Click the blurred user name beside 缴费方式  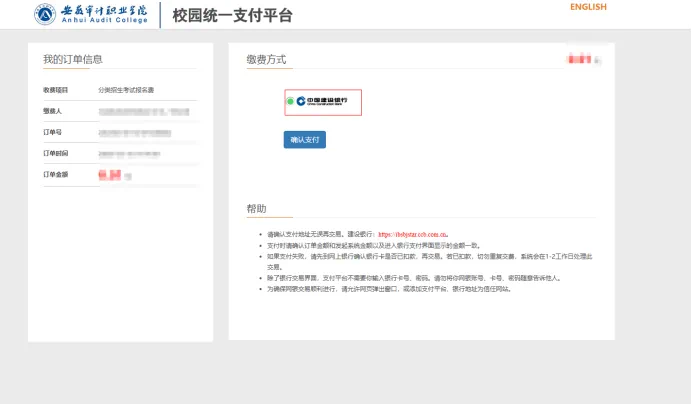coord(581,60)
